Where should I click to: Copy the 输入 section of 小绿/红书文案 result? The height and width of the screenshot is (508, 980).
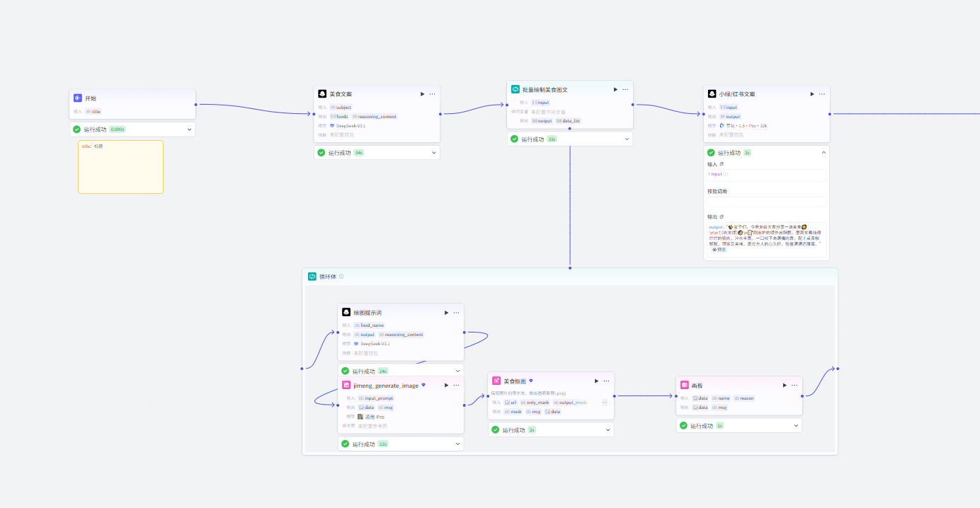(722, 164)
